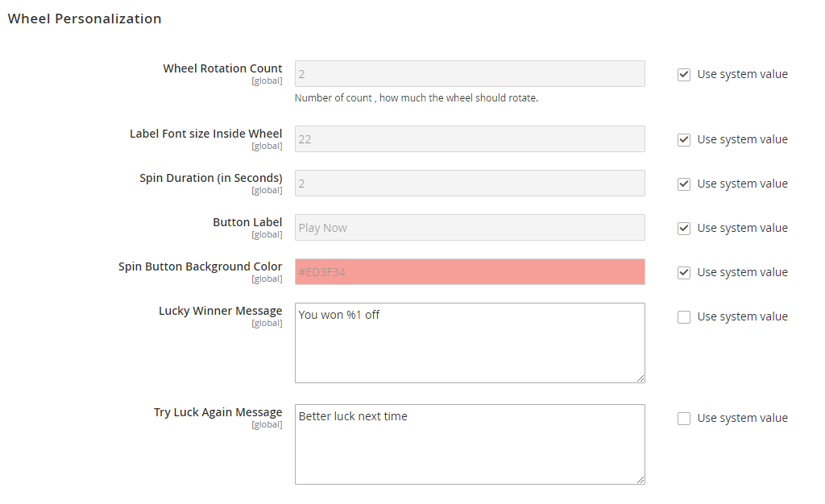This screenshot has height=504, width=825.
Task: Click the Try Luck Again Message field label
Action: [218, 412]
